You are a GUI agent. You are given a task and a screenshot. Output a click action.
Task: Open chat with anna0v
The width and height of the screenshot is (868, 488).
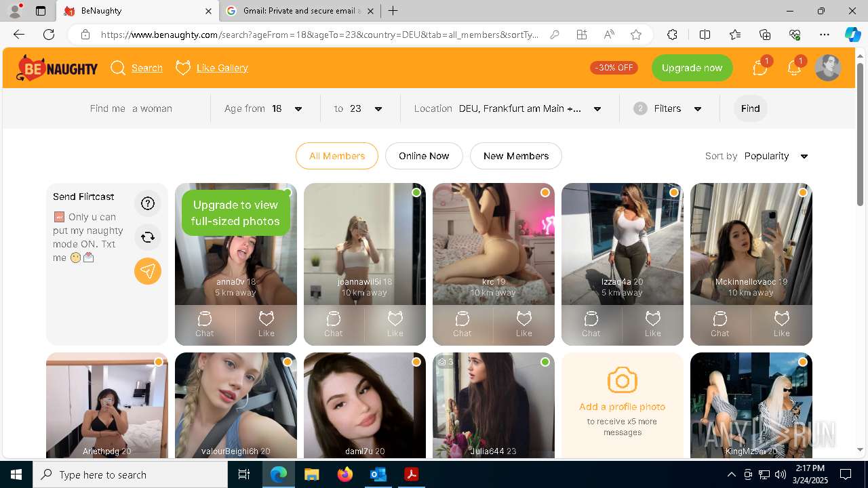click(205, 324)
